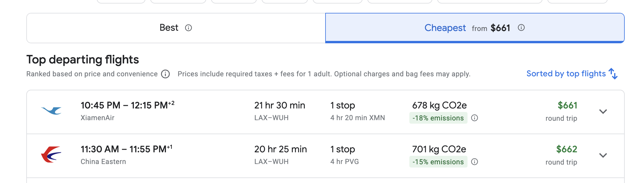Click the -15% emissions badge

[438, 162]
